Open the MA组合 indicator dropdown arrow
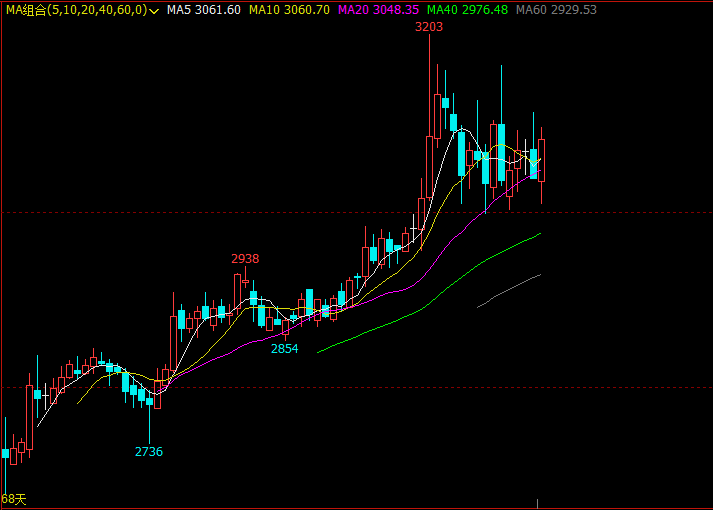 [x=155, y=11]
